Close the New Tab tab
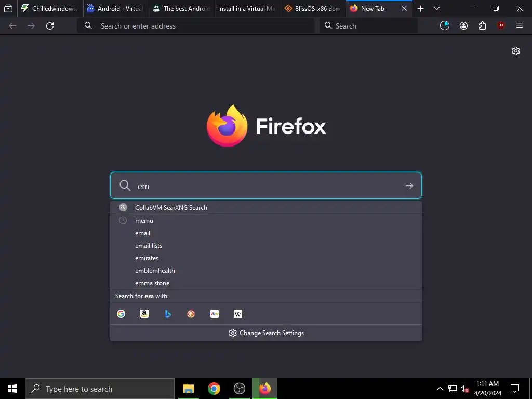The width and height of the screenshot is (532, 399). (404, 8)
